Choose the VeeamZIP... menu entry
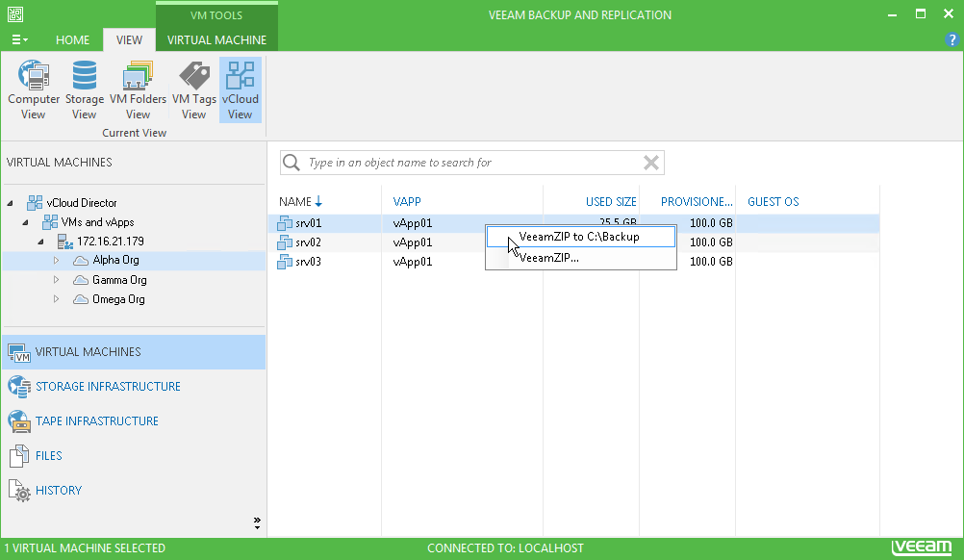The height and width of the screenshot is (560, 964). (581, 258)
